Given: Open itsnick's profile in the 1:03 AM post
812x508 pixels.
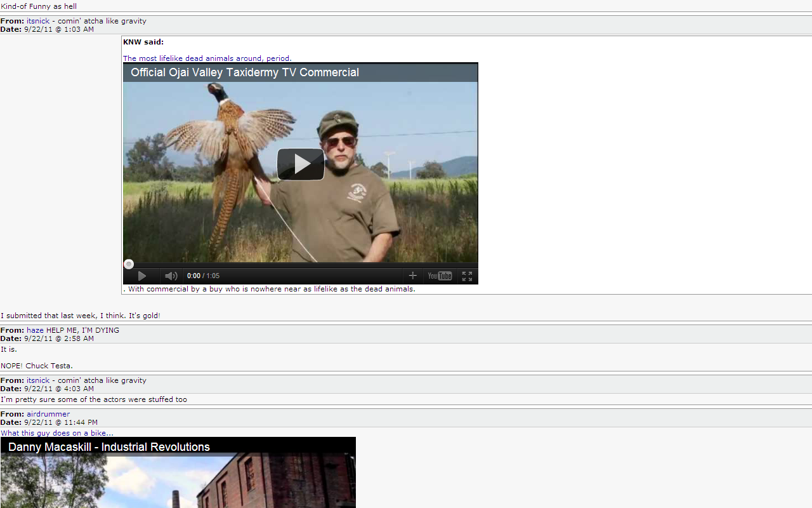Looking at the screenshot, I should (38, 21).
